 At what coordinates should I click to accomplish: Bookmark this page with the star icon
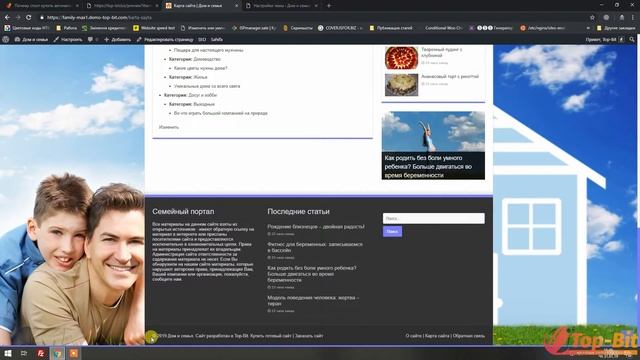click(592, 18)
